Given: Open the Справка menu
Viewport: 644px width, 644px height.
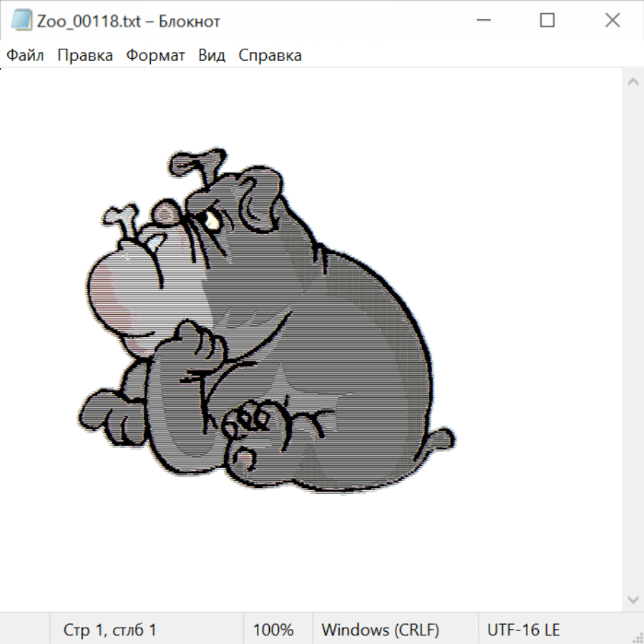Looking at the screenshot, I should (x=270, y=56).
